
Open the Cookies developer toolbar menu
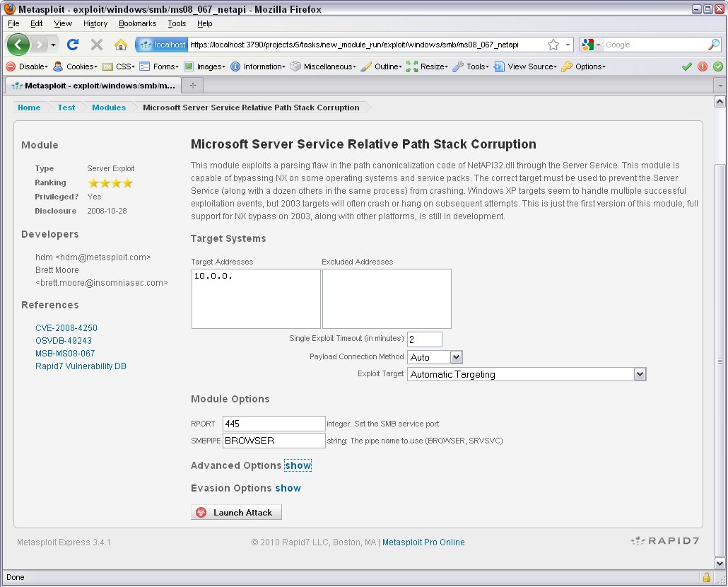pyautogui.click(x=75, y=66)
